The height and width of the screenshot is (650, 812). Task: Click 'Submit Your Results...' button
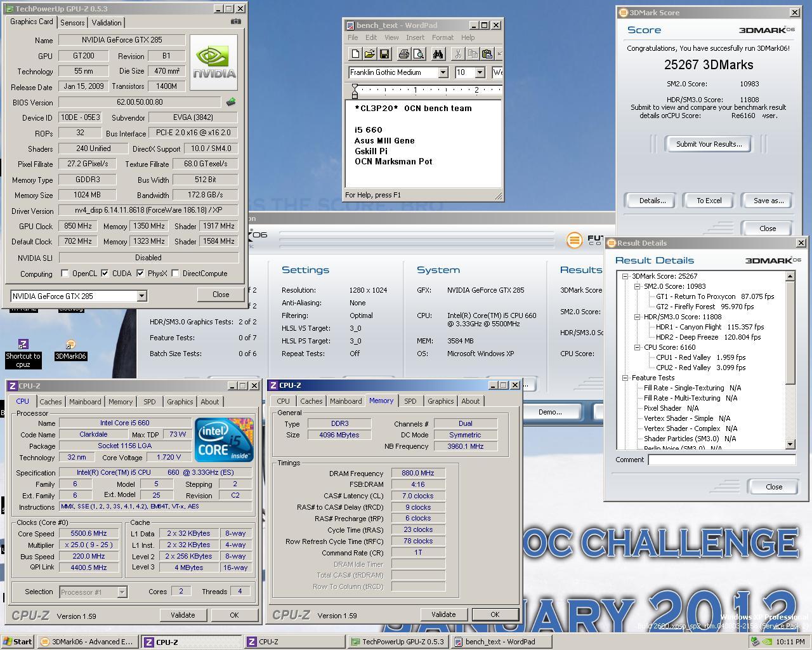709,144
